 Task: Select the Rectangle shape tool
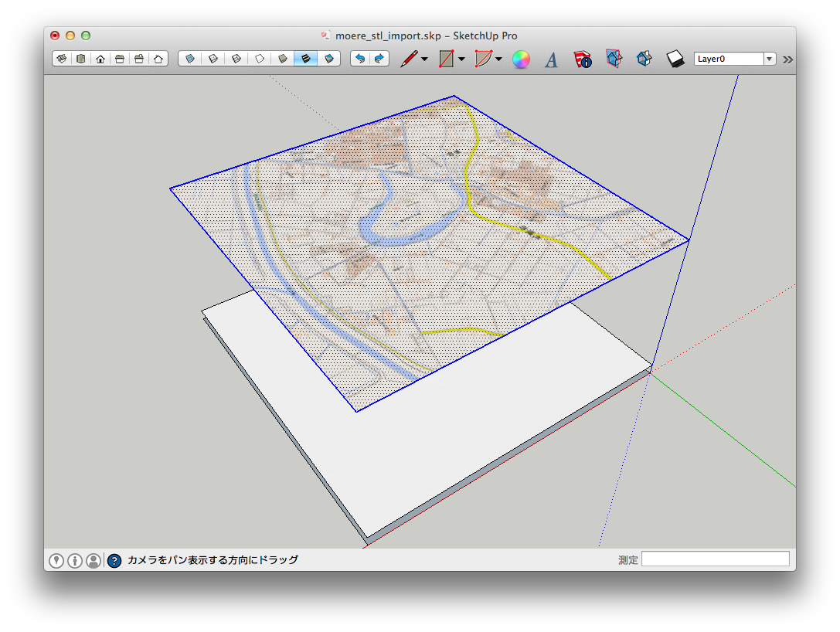pyautogui.click(x=446, y=59)
